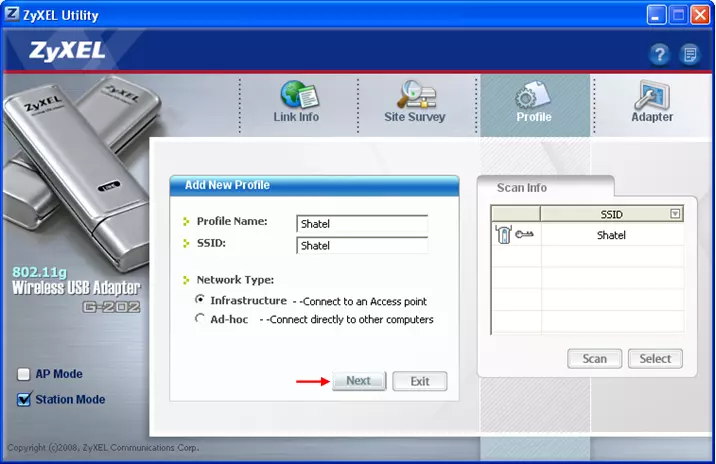Image resolution: width=716 pixels, height=464 pixels.
Task: Click the security key icon for Shatel
Action: tap(524, 234)
